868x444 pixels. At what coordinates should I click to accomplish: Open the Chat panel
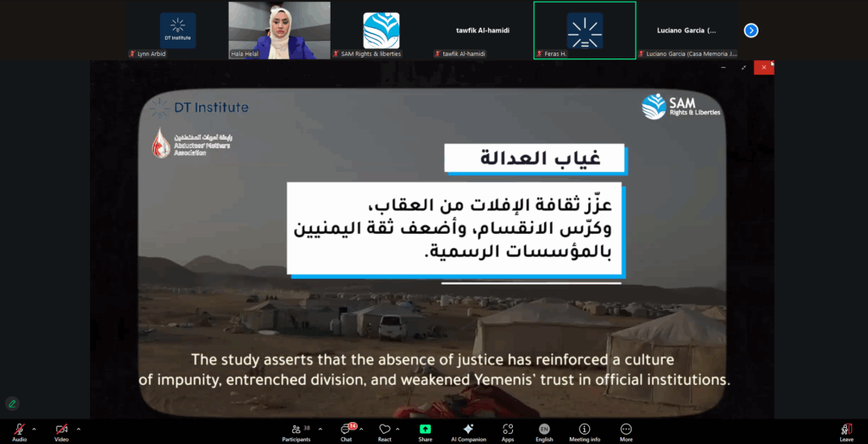(x=346, y=430)
